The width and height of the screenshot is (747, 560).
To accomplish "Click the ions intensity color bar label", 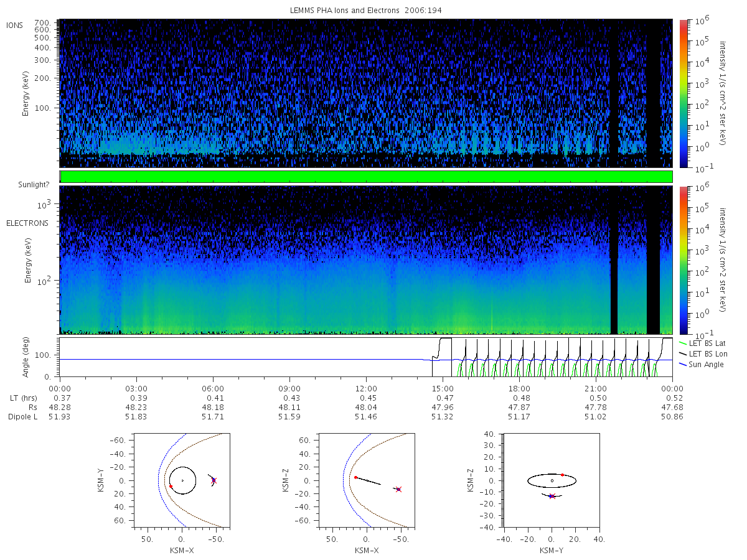I will click(723, 93).
